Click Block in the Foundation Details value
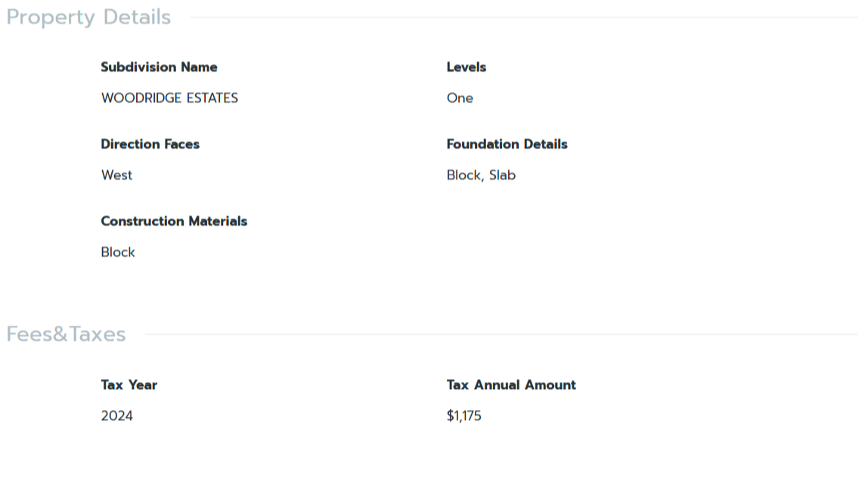The image size is (868, 479). [463, 175]
